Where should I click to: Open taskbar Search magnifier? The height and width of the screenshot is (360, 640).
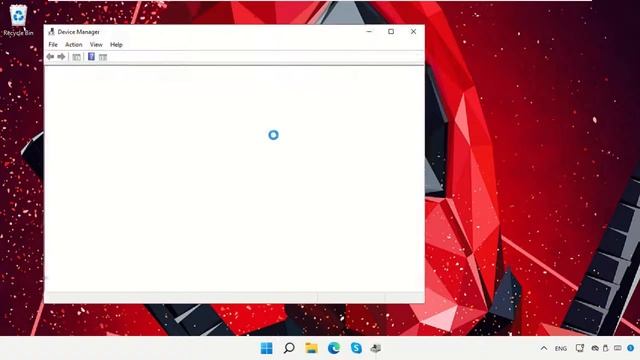coord(289,348)
